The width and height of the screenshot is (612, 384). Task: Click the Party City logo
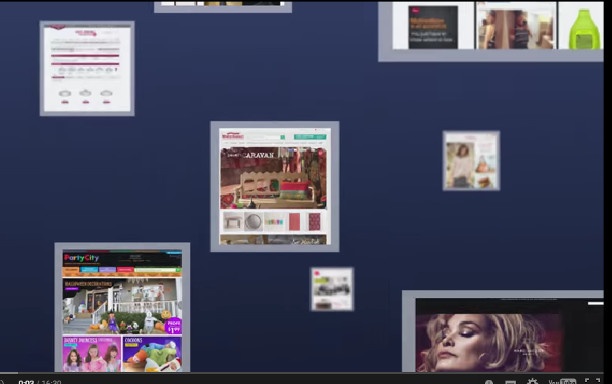pyautogui.click(x=82, y=258)
